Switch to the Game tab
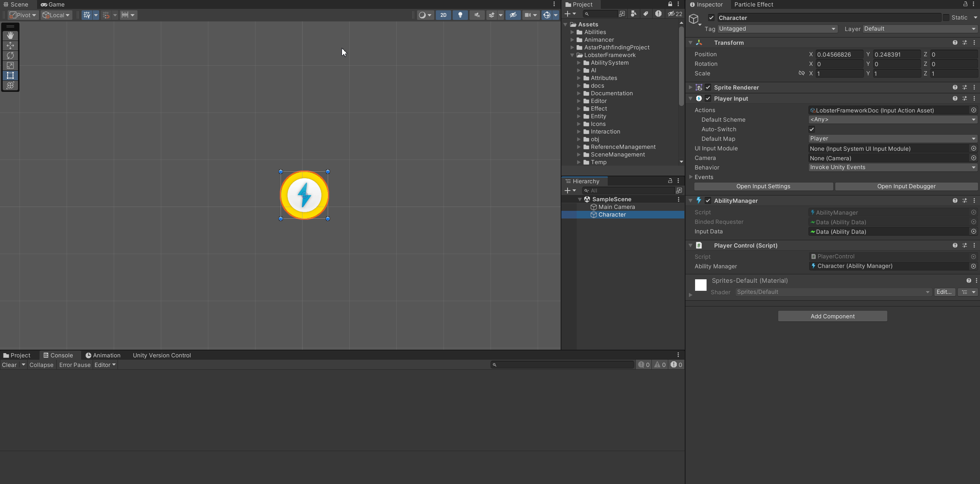 52,5
